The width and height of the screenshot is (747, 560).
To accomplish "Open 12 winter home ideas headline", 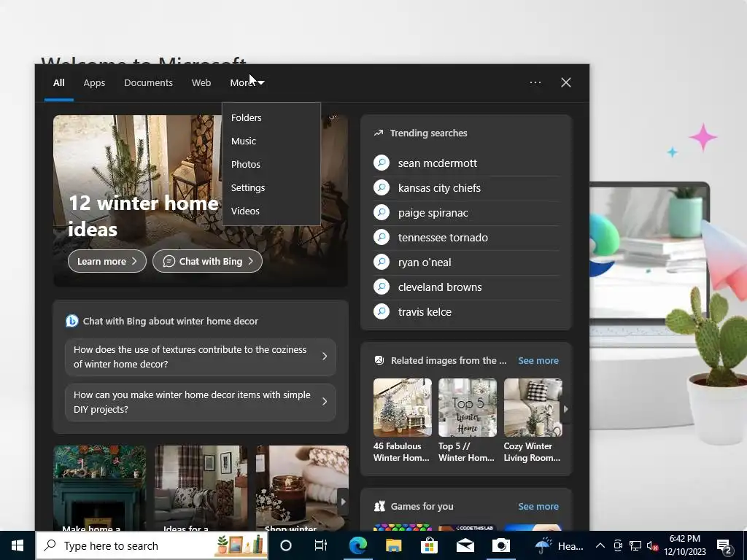I will pyautogui.click(x=144, y=216).
